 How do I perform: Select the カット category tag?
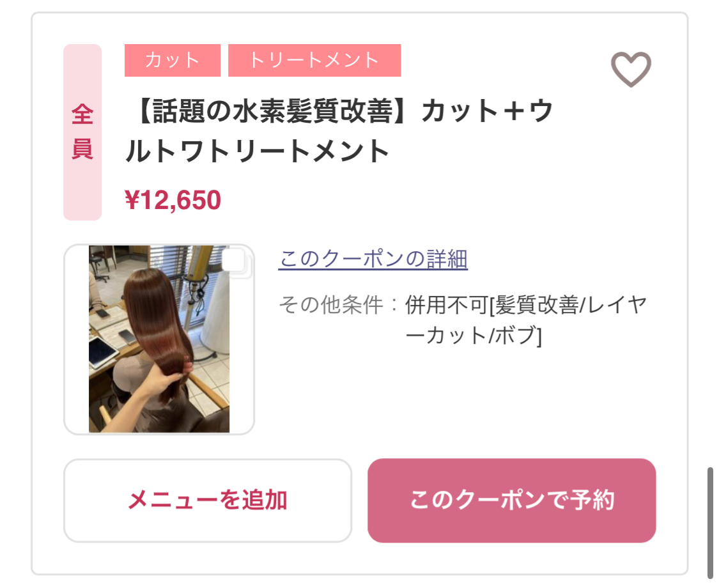(x=173, y=60)
